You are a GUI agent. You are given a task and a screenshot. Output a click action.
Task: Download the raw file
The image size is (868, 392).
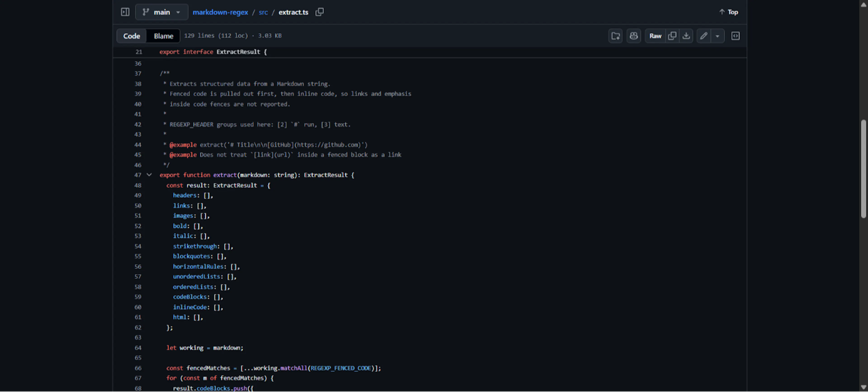click(686, 36)
